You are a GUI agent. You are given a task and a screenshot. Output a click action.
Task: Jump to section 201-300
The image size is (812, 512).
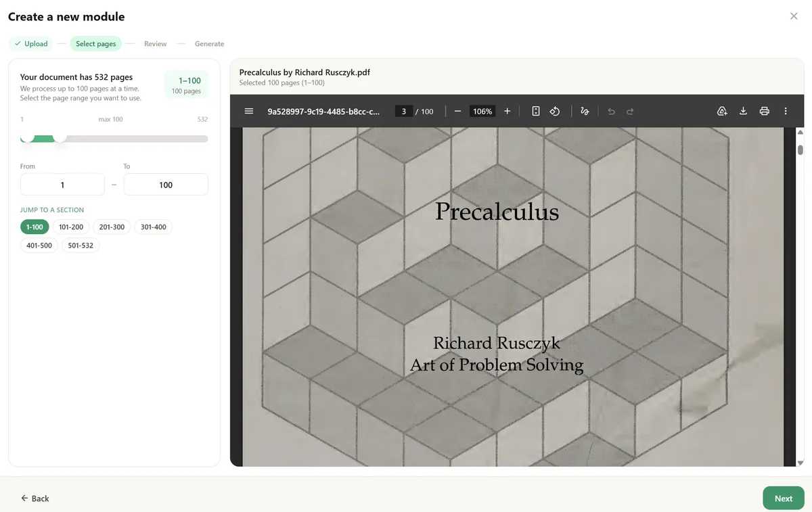click(112, 227)
